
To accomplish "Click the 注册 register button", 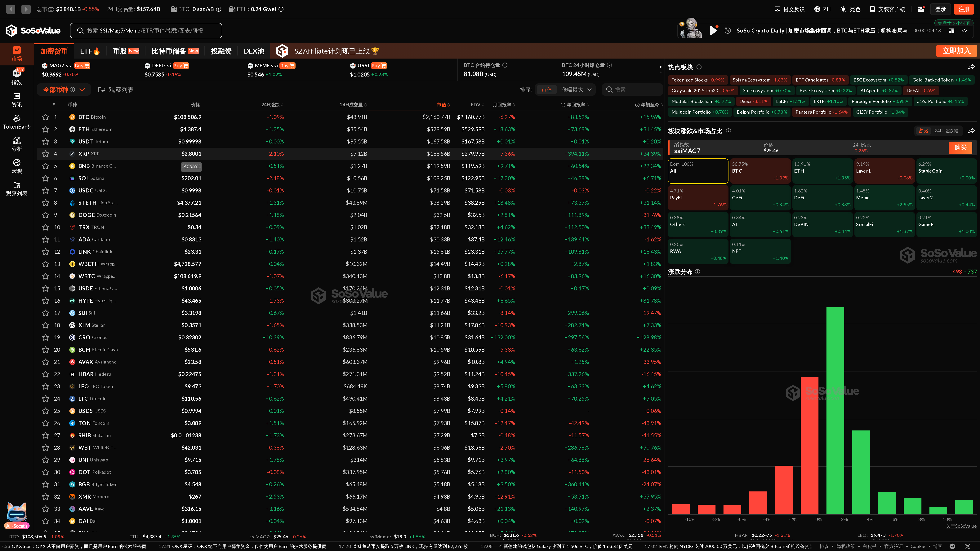I will pyautogui.click(x=964, y=9).
